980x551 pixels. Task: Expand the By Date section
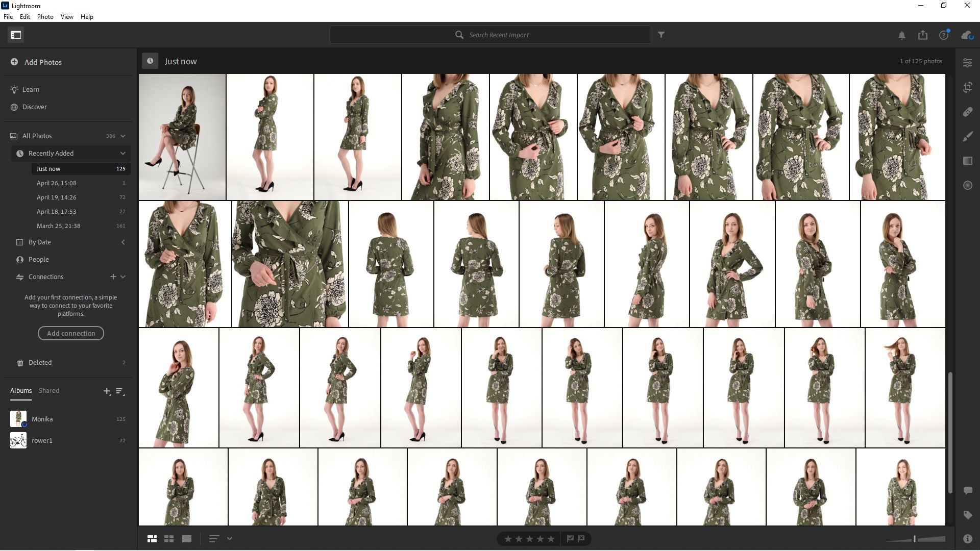[x=123, y=242]
